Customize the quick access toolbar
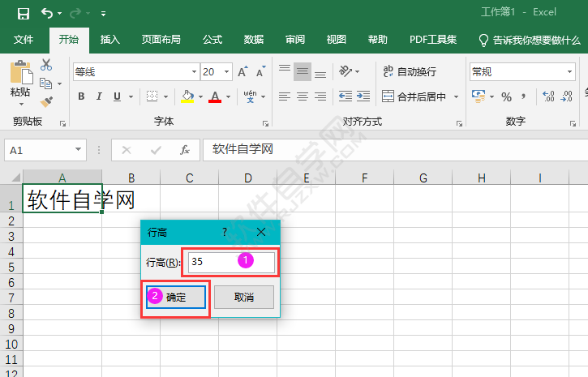Image resolution: width=588 pixels, height=377 pixels. pos(103,15)
